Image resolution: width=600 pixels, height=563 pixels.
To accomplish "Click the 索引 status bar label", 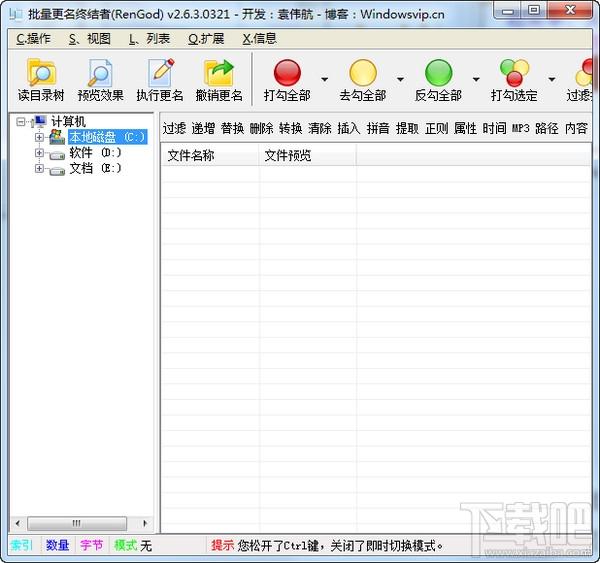I will pyautogui.click(x=22, y=545).
